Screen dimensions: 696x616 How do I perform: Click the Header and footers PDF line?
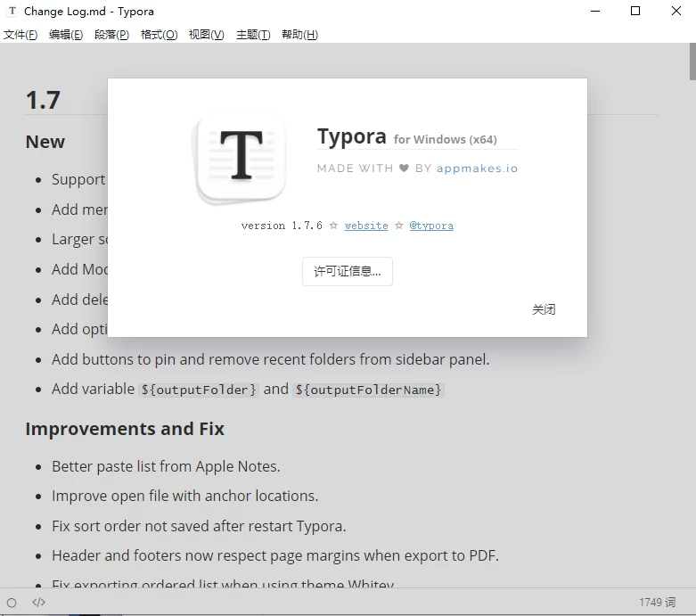tap(275, 555)
